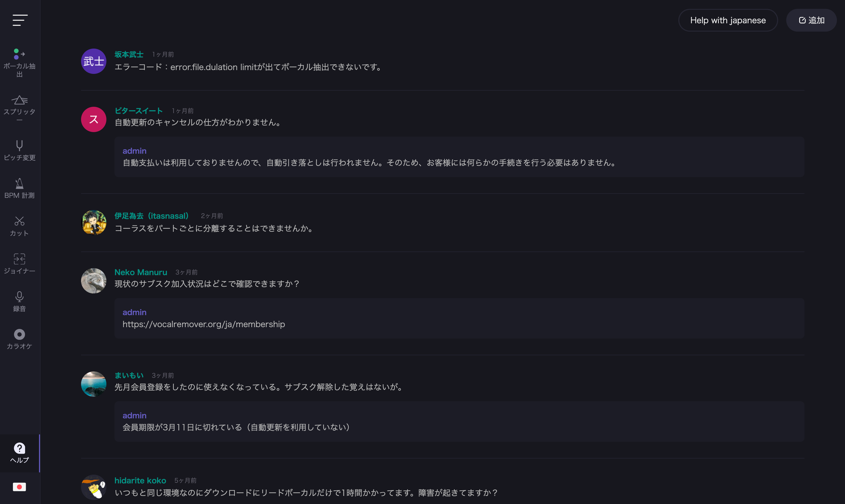Click the username 坂本武士
The width and height of the screenshot is (845, 504).
(x=129, y=54)
